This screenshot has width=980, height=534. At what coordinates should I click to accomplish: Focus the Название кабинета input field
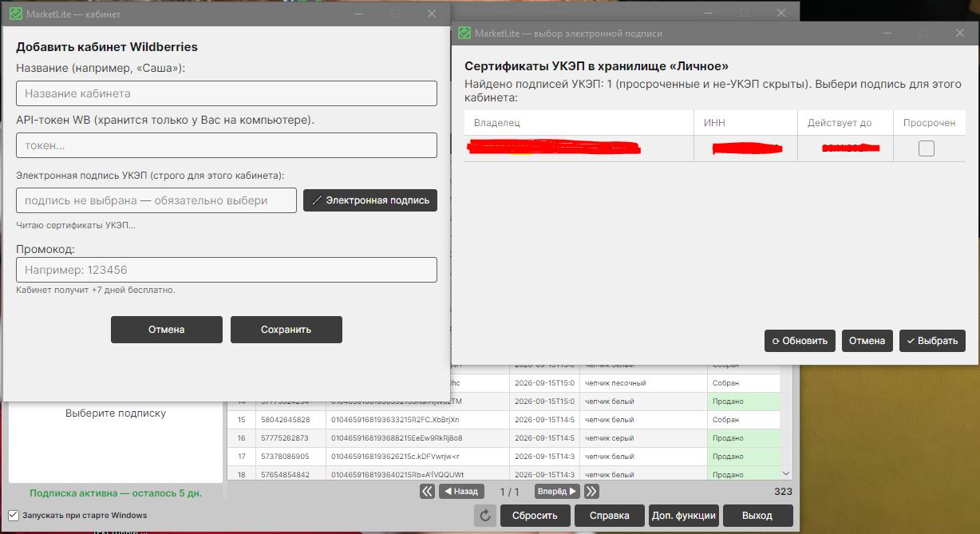[x=227, y=93]
